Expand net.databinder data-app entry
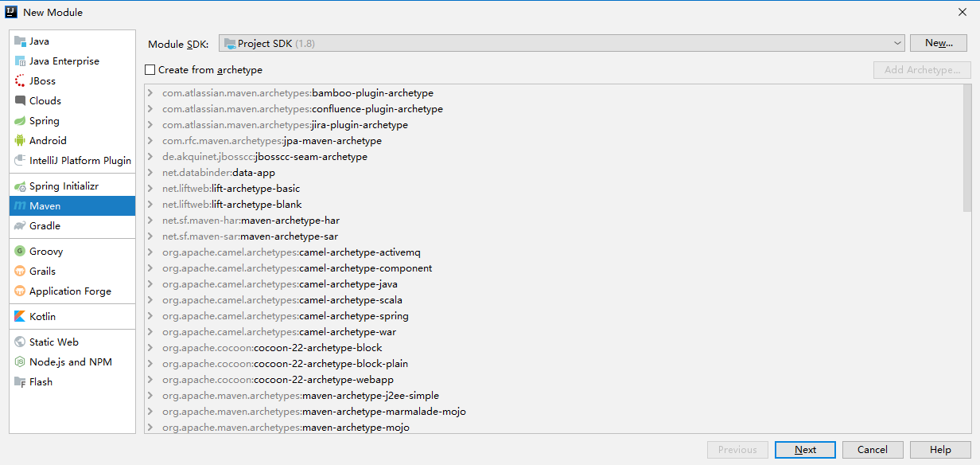 coord(150,173)
